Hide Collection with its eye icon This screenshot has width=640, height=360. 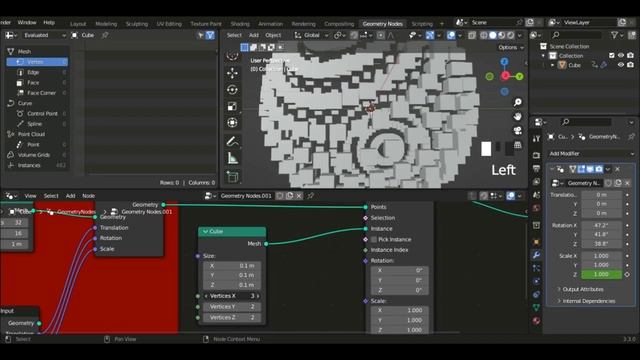(x=621, y=56)
